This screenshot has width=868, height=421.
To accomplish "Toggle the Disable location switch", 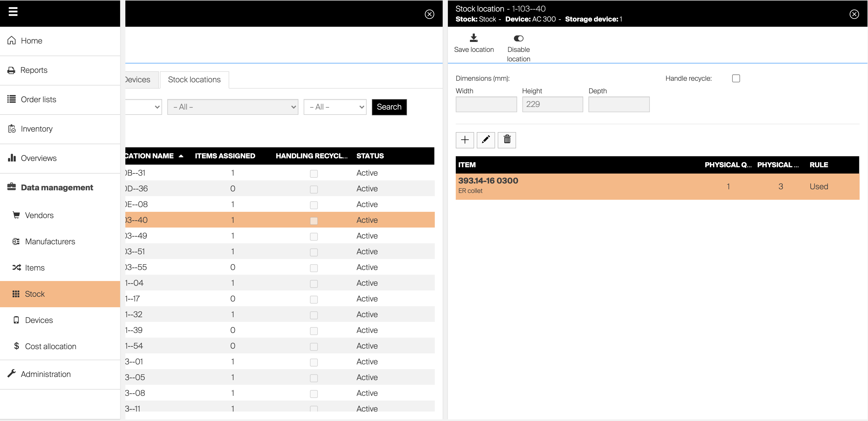I will point(518,39).
